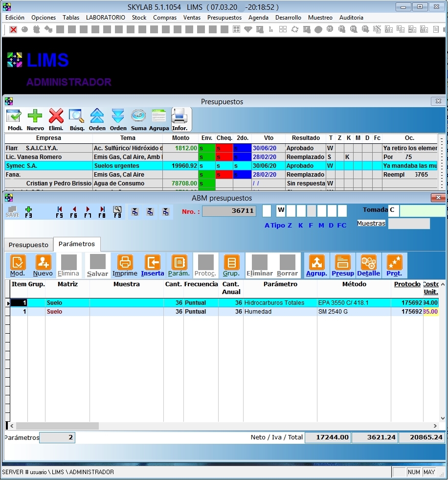Click the Inserta icon

pos(153,266)
